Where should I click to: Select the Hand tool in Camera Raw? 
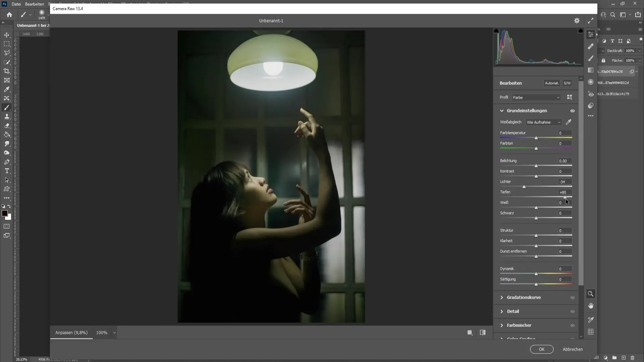pos(591,306)
